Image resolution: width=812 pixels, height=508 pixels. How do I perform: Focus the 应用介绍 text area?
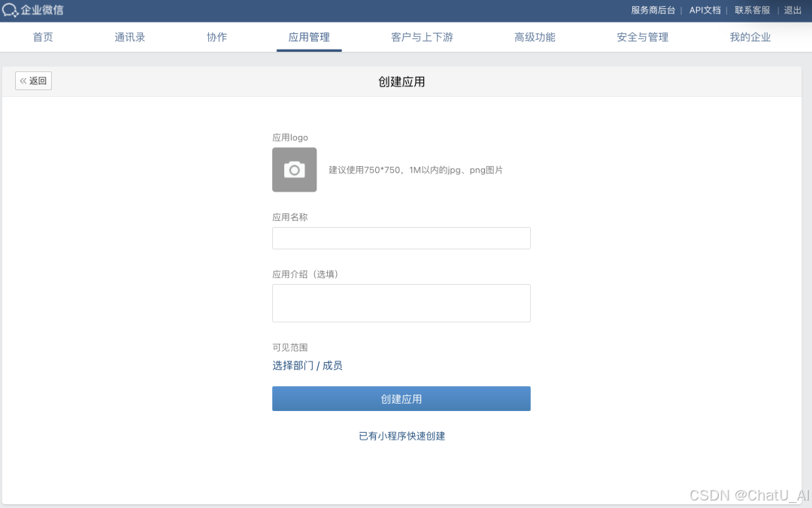401,303
